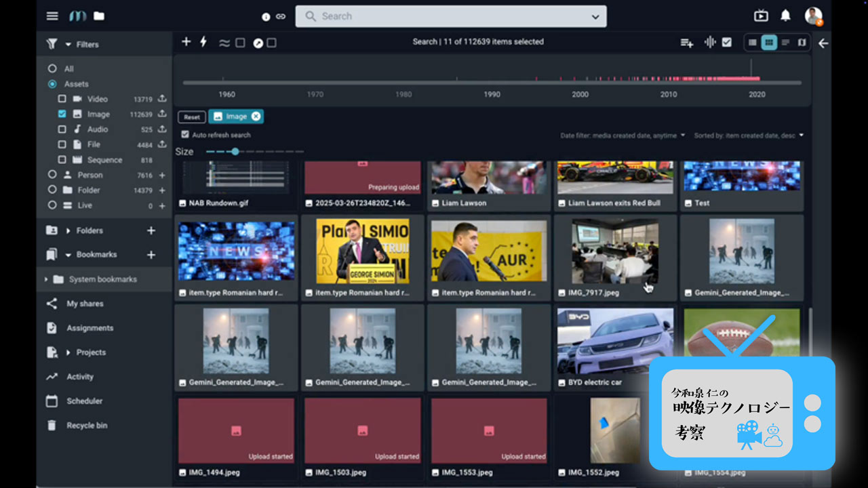
Task: Expand the Folders section
Action: (x=68, y=231)
